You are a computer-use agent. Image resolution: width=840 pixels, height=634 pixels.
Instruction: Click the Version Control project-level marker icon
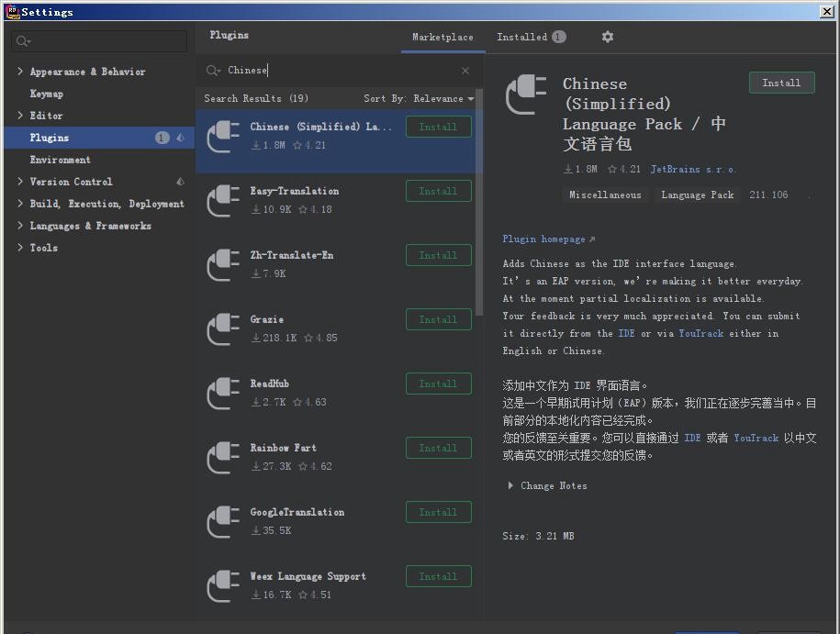[181, 182]
